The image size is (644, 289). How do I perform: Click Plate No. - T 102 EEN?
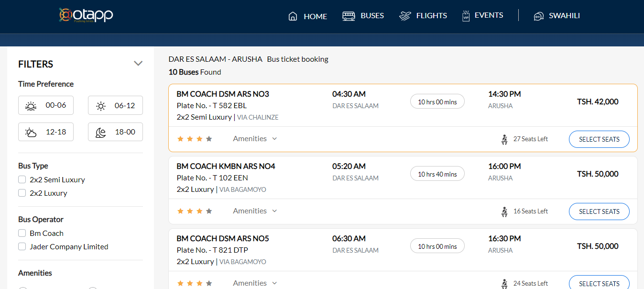tap(212, 178)
